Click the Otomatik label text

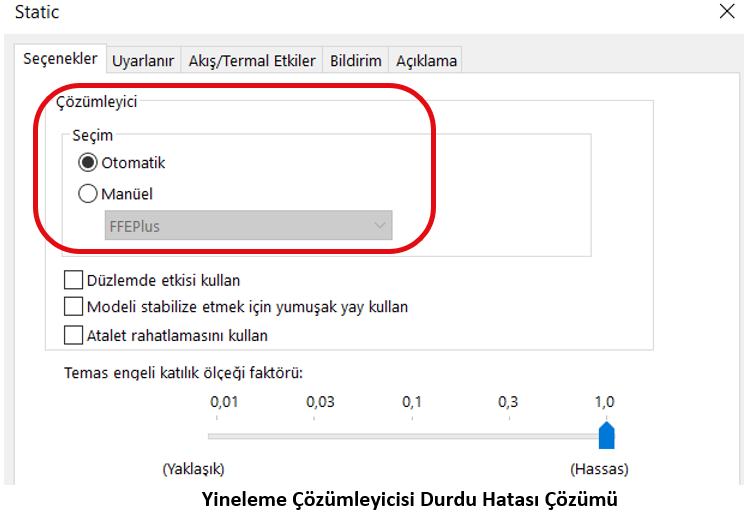point(133,163)
